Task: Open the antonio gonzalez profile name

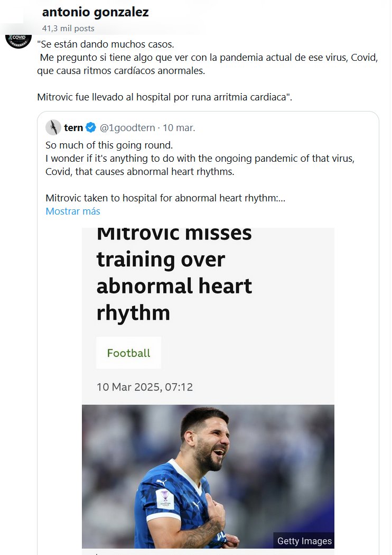Action: point(95,12)
